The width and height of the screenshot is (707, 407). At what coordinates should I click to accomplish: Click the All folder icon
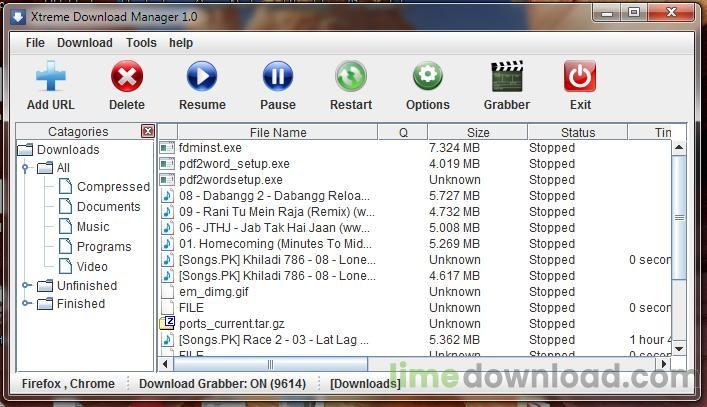tap(45, 168)
